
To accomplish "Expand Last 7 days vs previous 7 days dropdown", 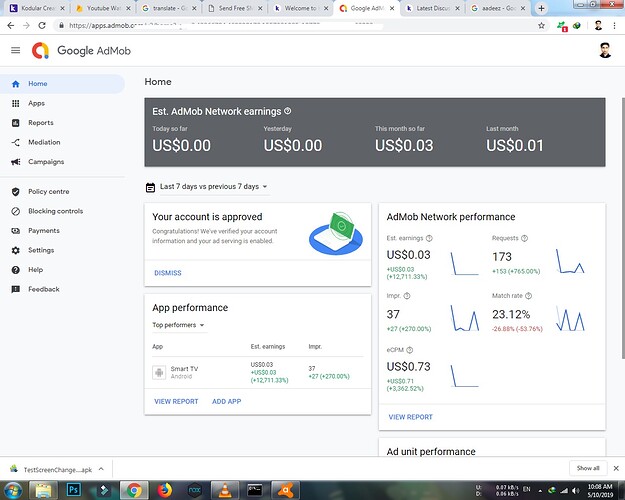I will pos(214,187).
